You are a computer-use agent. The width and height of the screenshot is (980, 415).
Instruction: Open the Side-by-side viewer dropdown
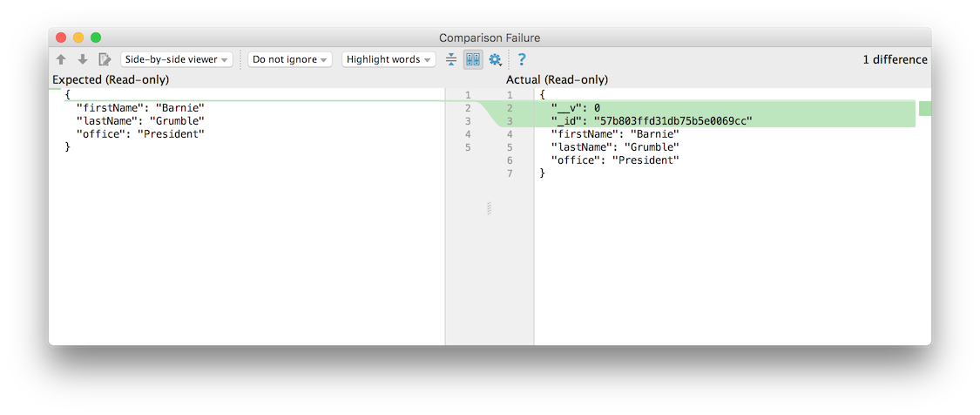pyautogui.click(x=177, y=60)
